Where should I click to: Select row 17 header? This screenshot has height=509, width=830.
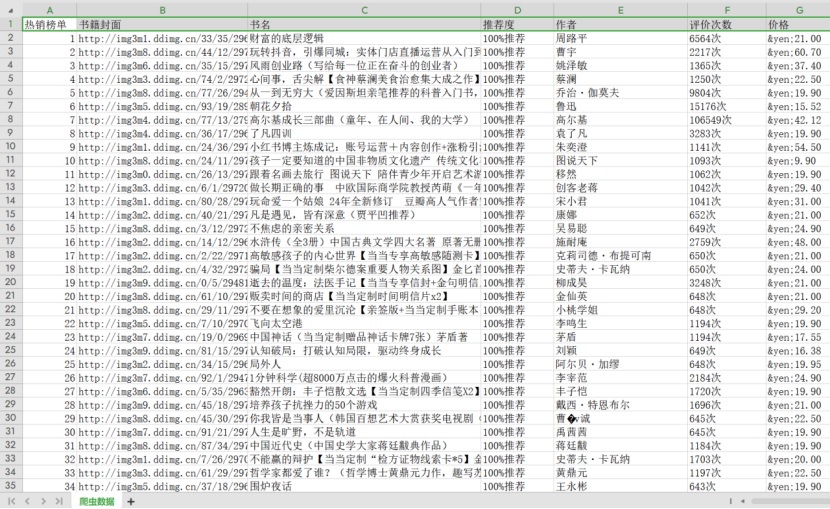[x=11, y=242]
